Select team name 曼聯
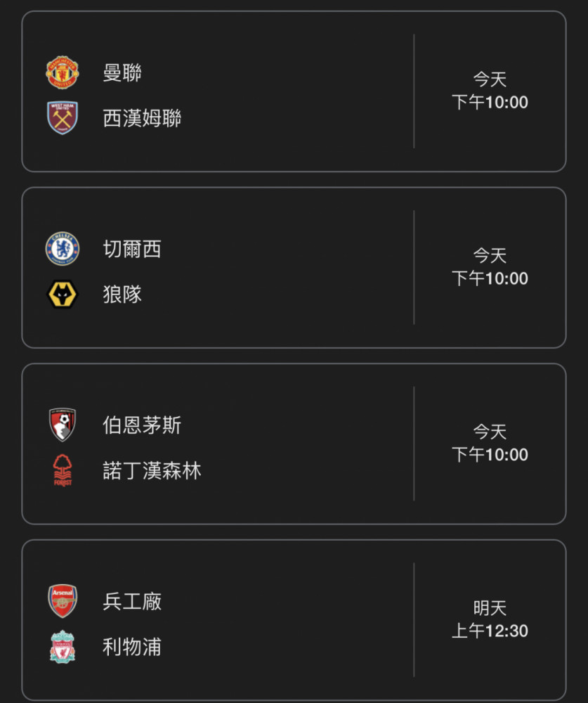 tap(122, 72)
